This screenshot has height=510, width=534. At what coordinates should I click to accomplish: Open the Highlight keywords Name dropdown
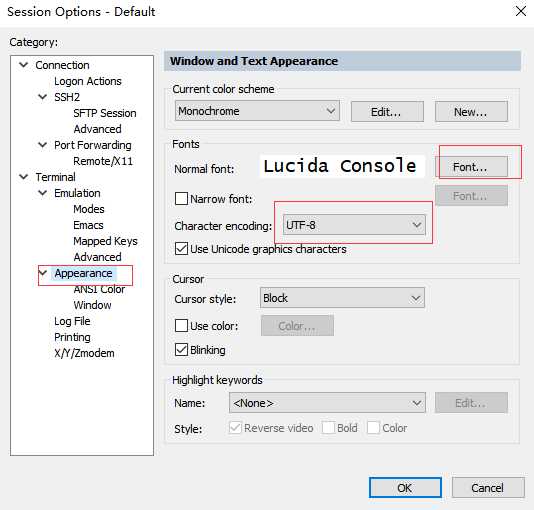tap(327, 403)
